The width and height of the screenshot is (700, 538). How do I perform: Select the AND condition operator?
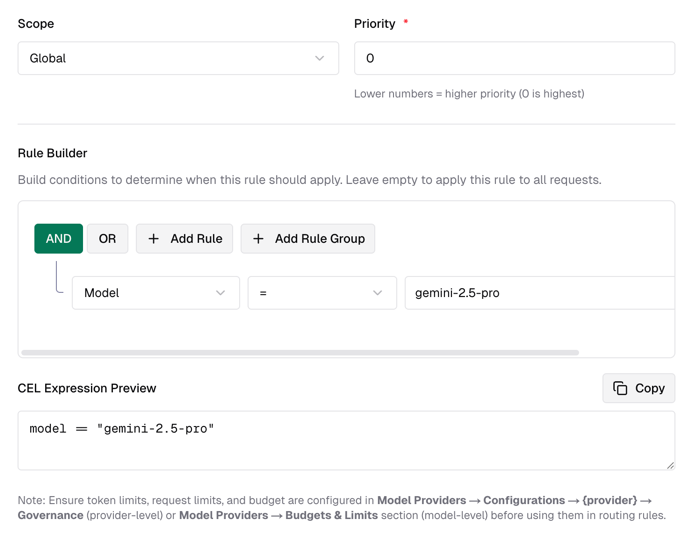point(58,239)
